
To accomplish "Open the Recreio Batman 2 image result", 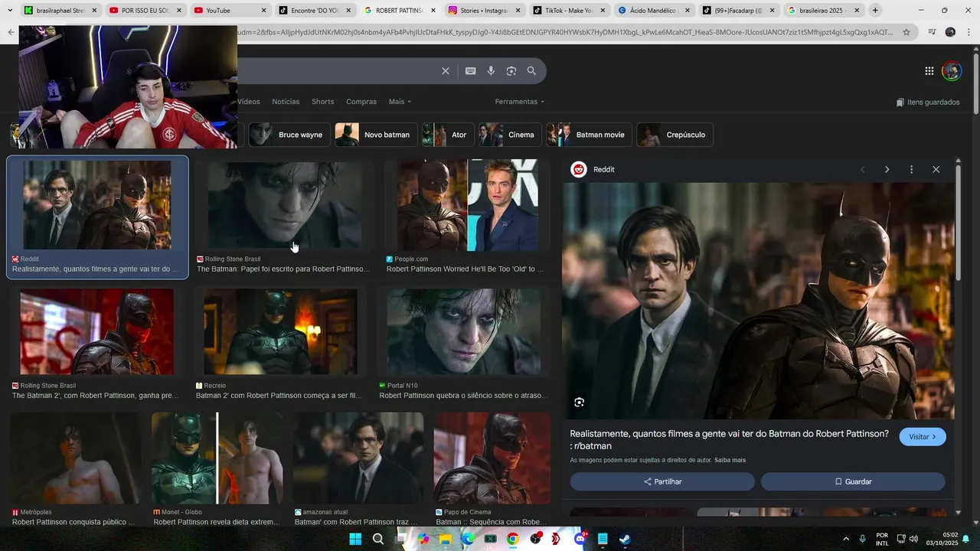I will pos(280,332).
